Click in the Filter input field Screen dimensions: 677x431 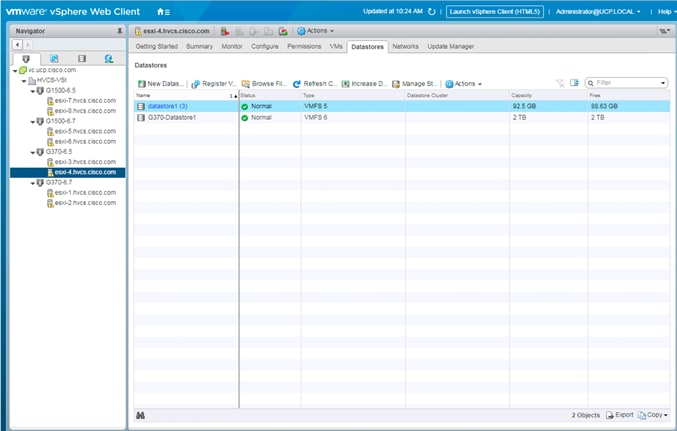pos(627,83)
